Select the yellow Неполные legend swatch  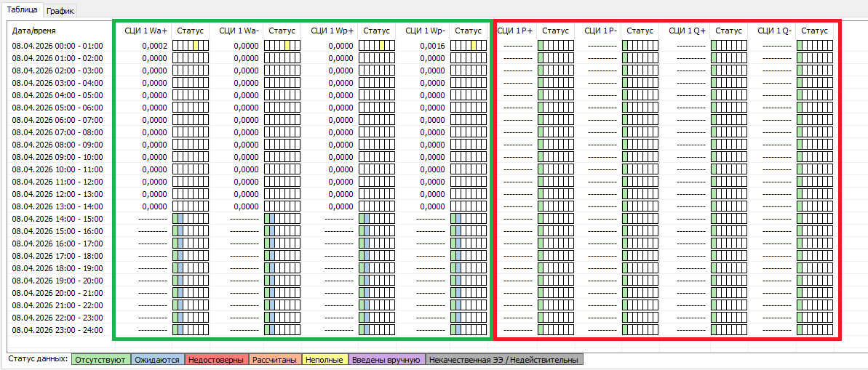pyautogui.click(x=324, y=359)
